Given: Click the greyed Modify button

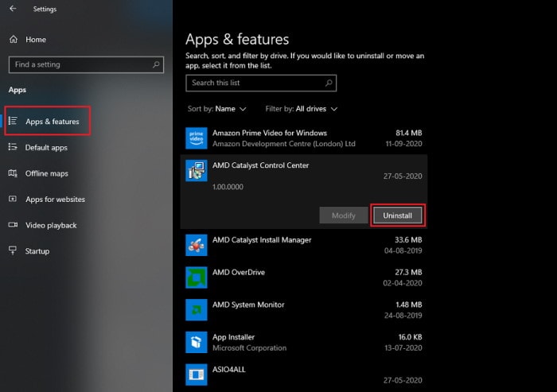Looking at the screenshot, I should pos(344,215).
